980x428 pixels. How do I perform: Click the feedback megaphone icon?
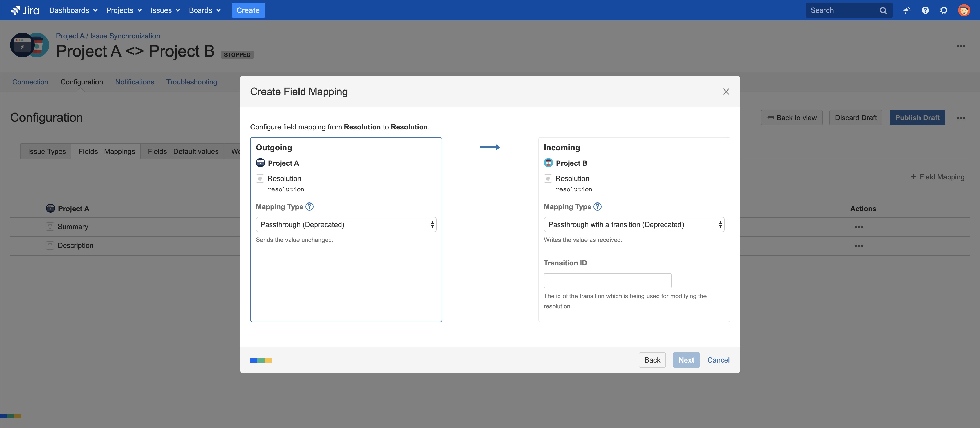tap(906, 10)
